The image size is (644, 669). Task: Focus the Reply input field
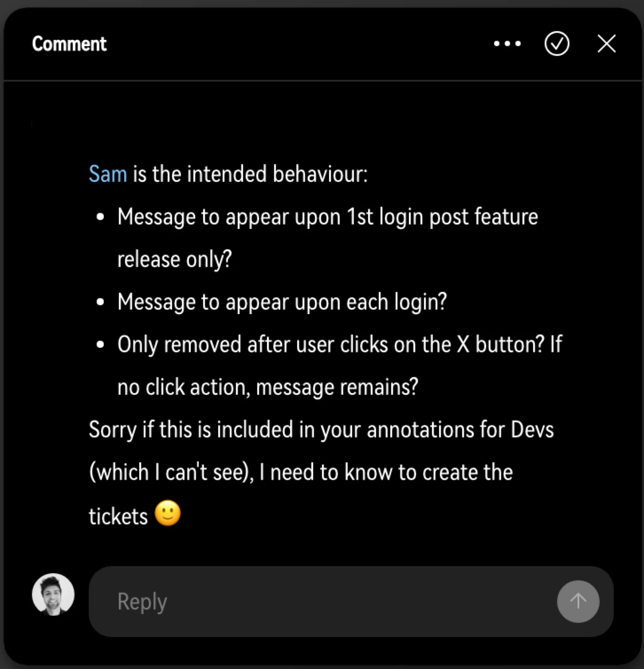point(351,602)
